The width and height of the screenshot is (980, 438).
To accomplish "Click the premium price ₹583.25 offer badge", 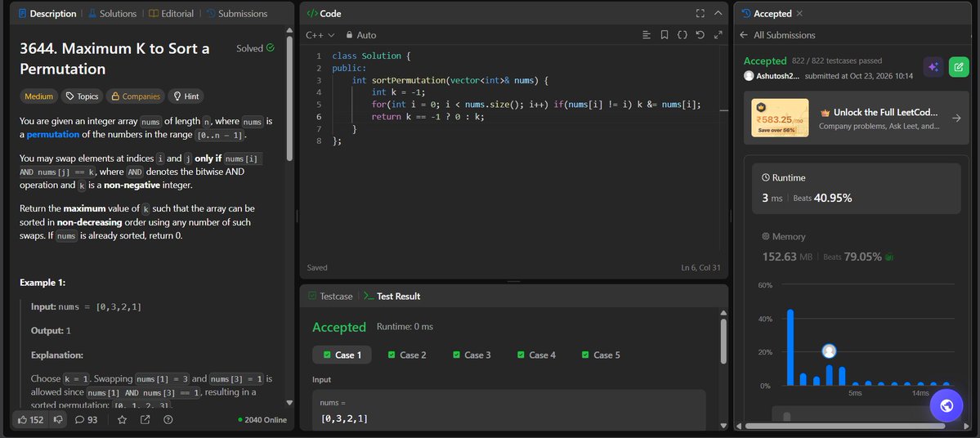I will pyautogui.click(x=780, y=118).
